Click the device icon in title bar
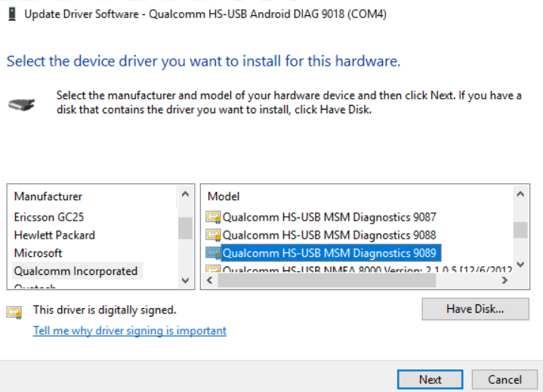Viewport: 543px width, 392px height. click(x=12, y=14)
